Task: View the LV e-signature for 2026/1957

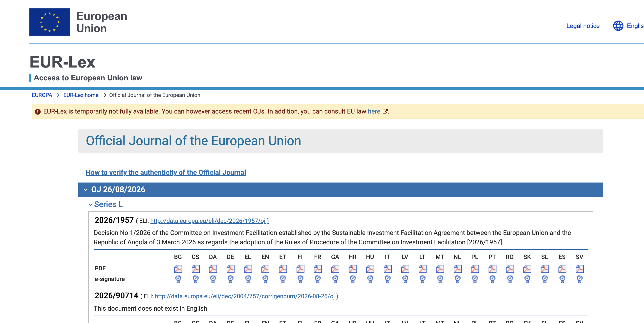Action: coord(405,279)
